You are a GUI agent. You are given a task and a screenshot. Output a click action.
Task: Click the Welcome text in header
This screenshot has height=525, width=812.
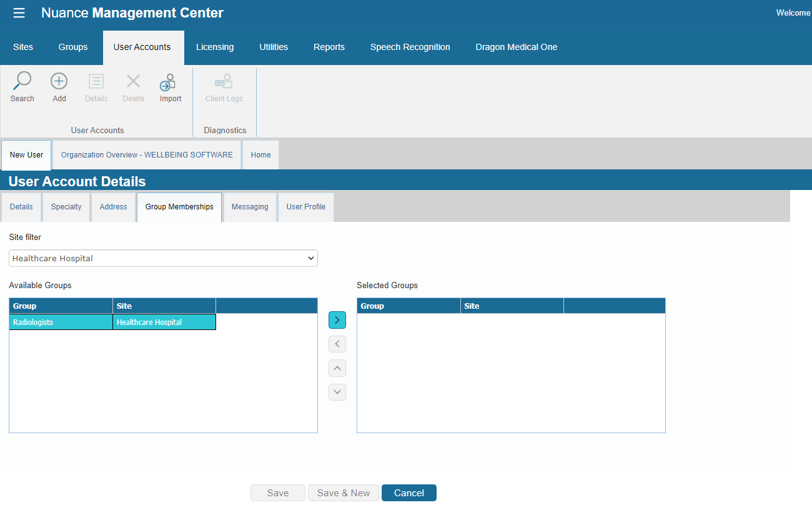[x=793, y=13]
